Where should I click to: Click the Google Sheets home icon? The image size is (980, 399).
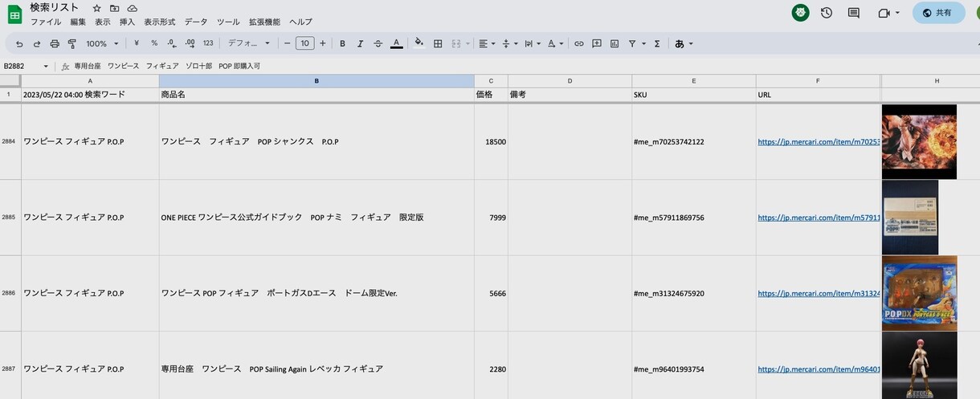pyautogui.click(x=14, y=14)
